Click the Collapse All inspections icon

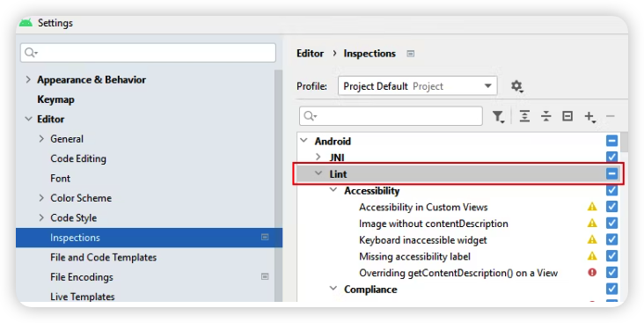click(545, 116)
